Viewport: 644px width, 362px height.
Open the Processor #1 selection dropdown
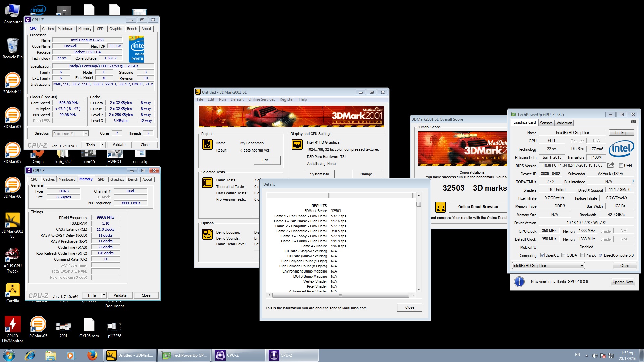tap(70, 133)
